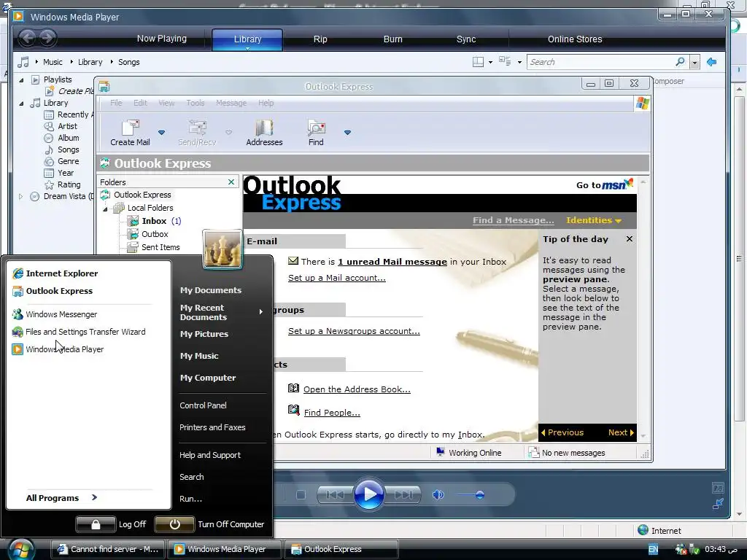Open the Tools menu in Outlook Express
This screenshot has width=747, height=560.
[196, 103]
